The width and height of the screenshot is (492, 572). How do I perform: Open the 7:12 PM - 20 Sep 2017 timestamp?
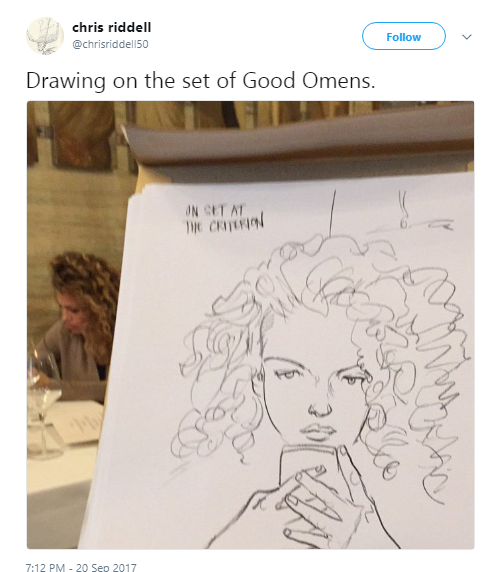81,567
